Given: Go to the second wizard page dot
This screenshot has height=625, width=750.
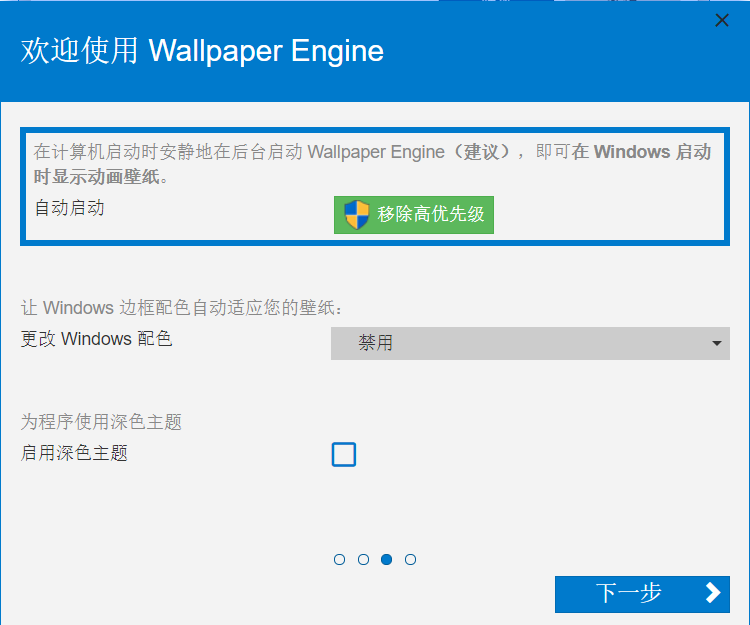Looking at the screenshot, I should coord(363,559).
